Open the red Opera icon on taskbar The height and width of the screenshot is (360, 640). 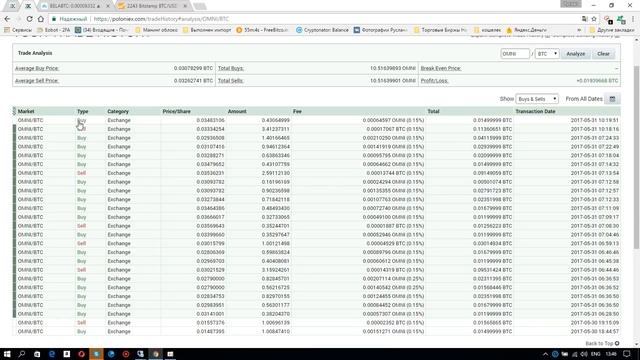coord(81,354)
